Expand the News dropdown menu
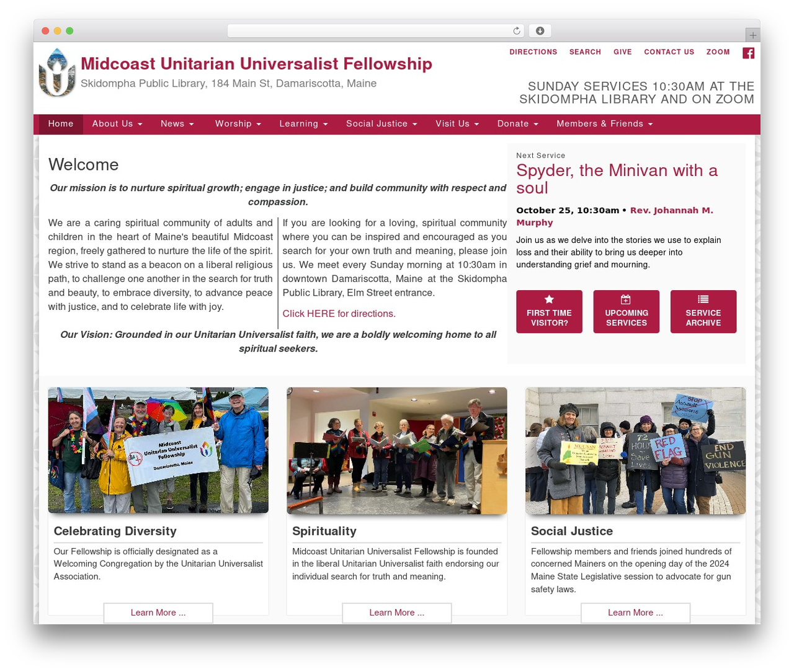Screen dimensions: 794x672 177,124
